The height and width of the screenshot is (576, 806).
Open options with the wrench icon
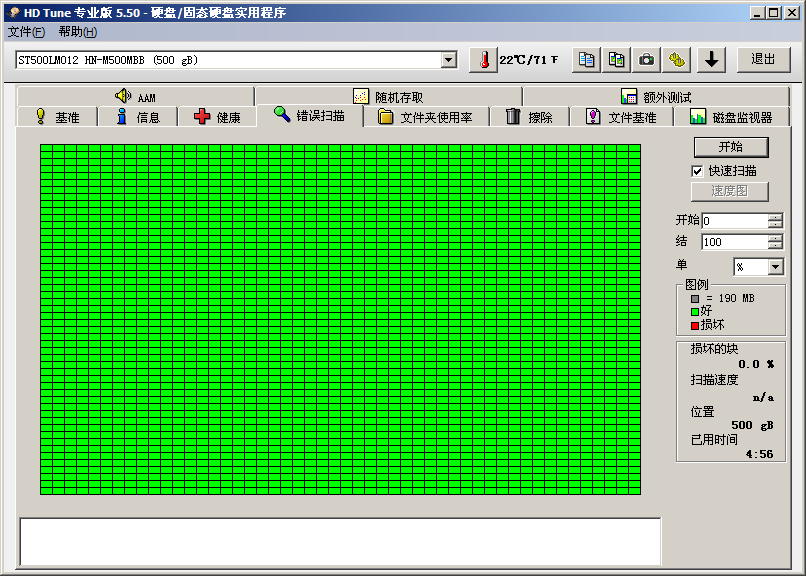coord(676,60)
